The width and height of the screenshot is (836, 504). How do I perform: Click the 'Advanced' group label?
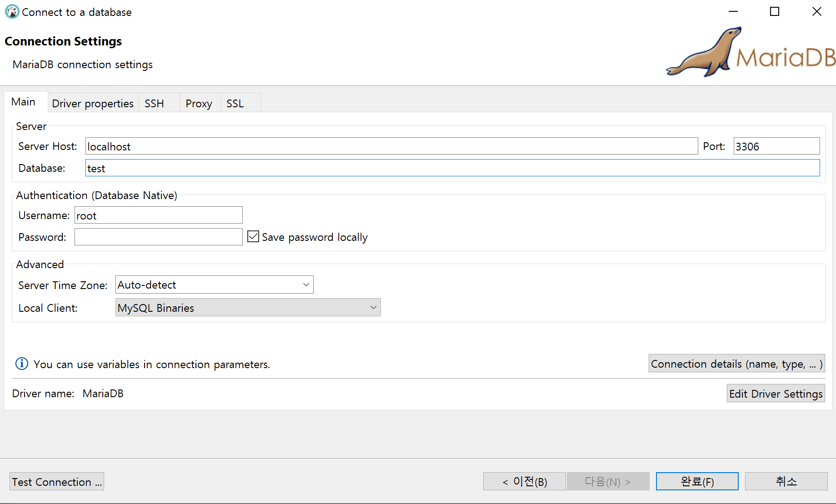pos(40,264)
